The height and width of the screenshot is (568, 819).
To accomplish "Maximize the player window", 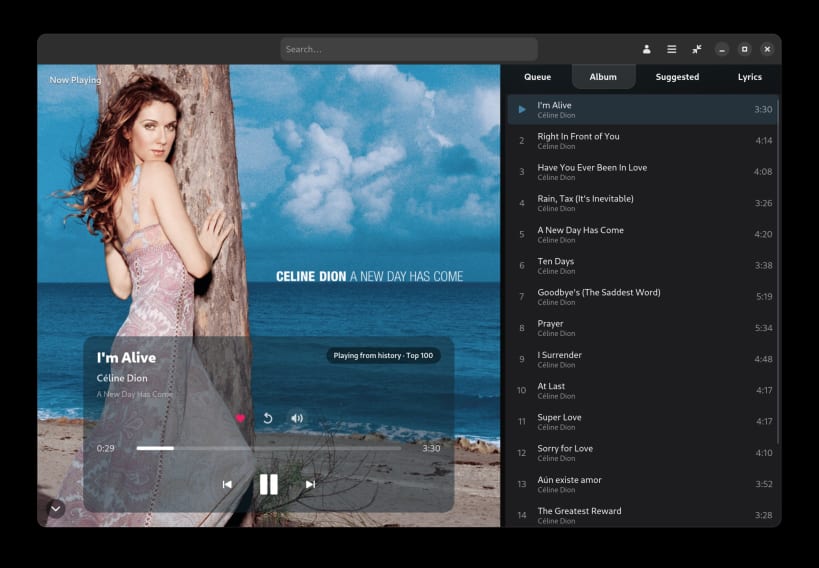I will (x=745, y=49).
